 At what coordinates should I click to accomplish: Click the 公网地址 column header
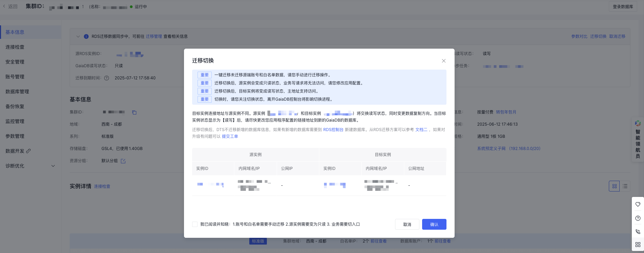coord(425,169)
